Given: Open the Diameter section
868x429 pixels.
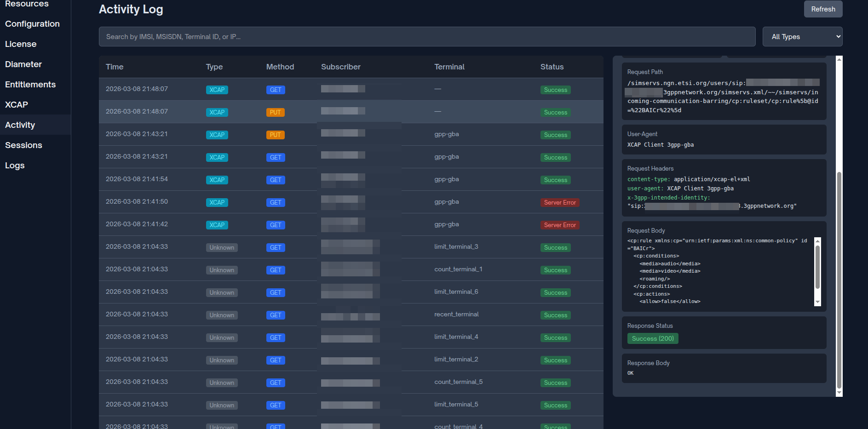Looking at the screenshot, I should coord(23,64).
